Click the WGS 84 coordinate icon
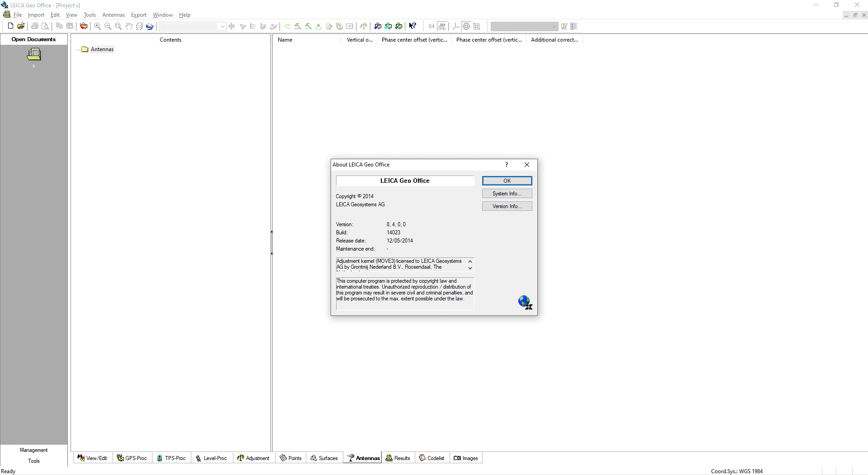This screenshot has width=868, height=475. (432, 26)
